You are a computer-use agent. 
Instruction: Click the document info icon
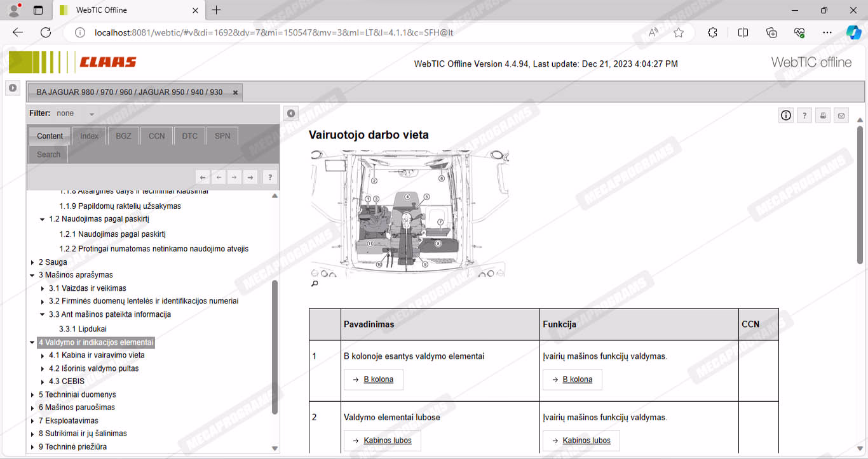(786, 115)
